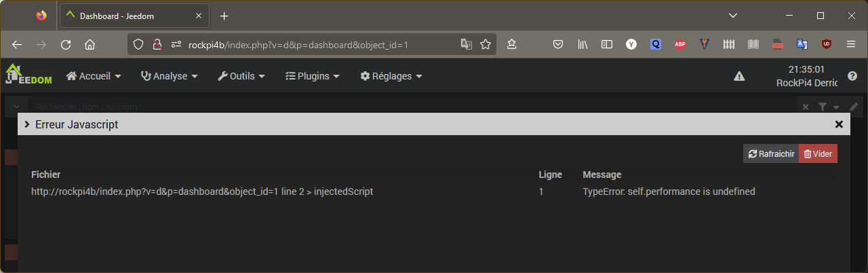Screen dimensions: 868x273
Task: Collapse the Erreur Javascript panel chevron
Action: coord(27,124)
